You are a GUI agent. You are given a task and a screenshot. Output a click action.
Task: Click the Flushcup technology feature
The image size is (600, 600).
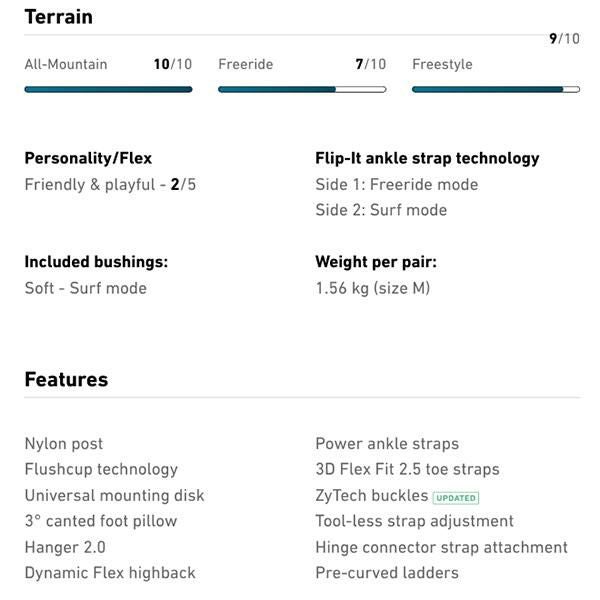(101, 469)
